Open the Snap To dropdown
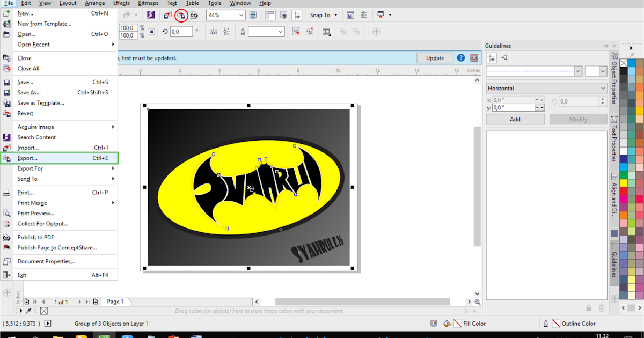Image resolution: width=644 pixels, height=338 pixels. tap(323, 15)
